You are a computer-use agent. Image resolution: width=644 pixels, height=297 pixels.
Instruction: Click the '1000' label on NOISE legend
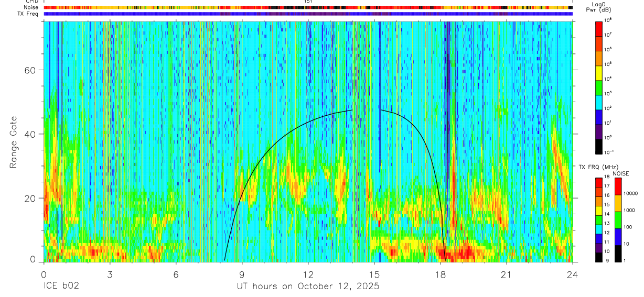(x=630, y=211)
